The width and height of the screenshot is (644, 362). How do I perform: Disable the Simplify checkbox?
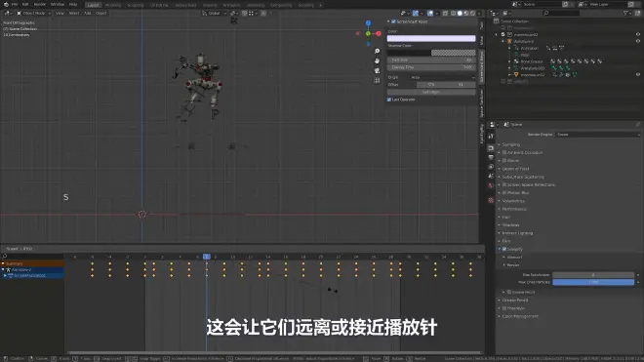pos(504,249)
